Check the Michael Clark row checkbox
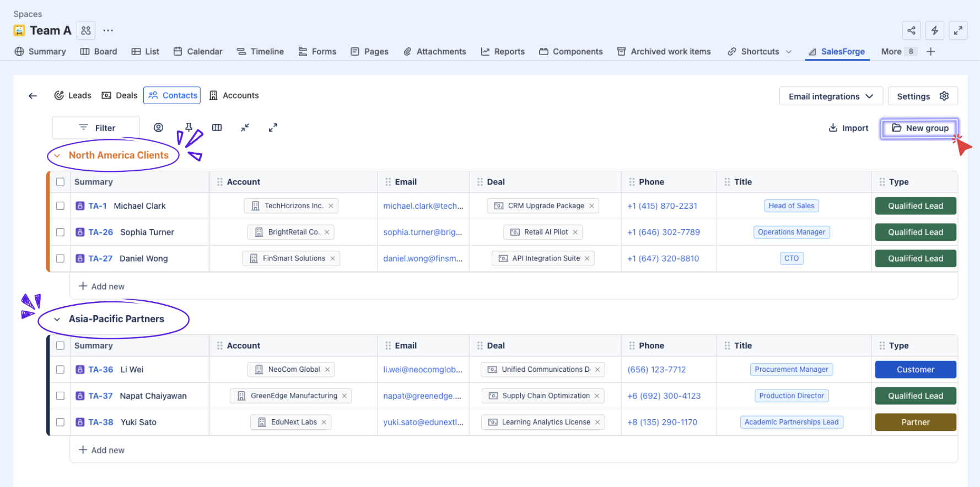Image resolution: width=980 pixels, height=487 pixels. [60, 206]
